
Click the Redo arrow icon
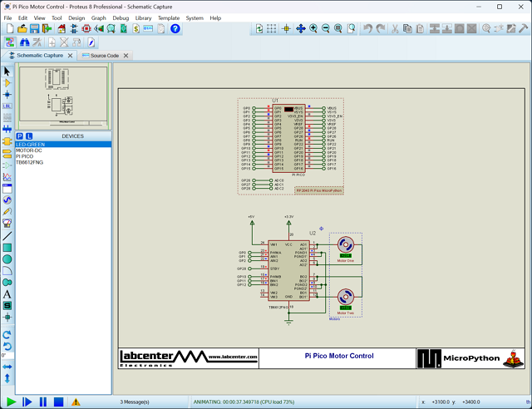(x=381, y=28)
